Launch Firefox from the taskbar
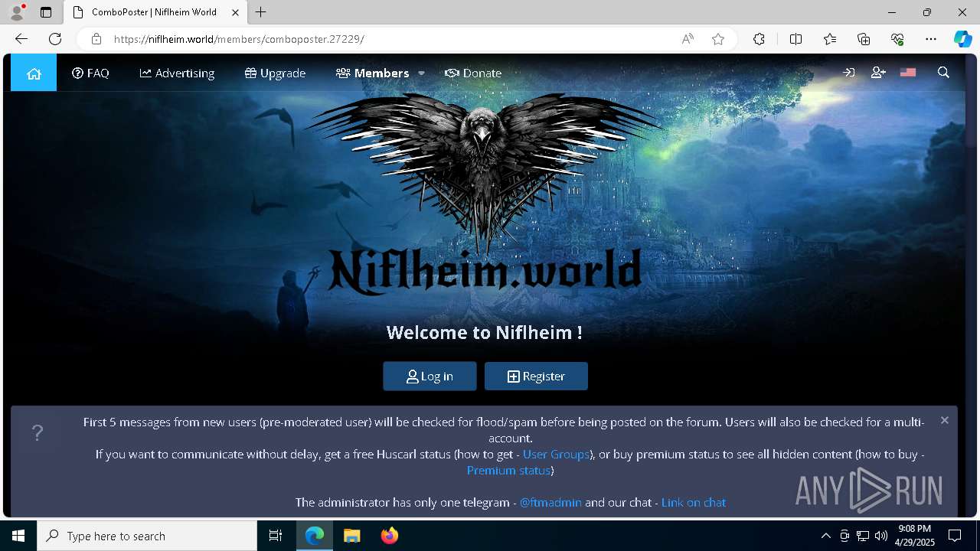The width and height of the screenshot is (980, 551). [390, 536]
